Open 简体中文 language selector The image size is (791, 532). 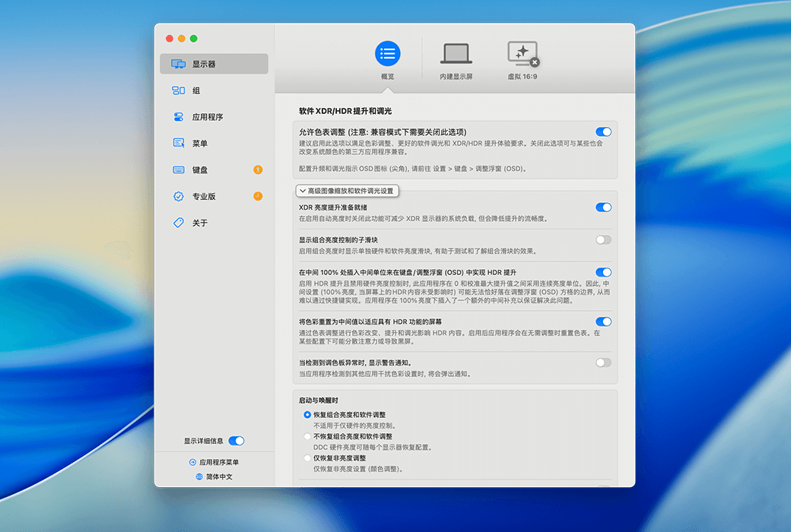(214, 477)
